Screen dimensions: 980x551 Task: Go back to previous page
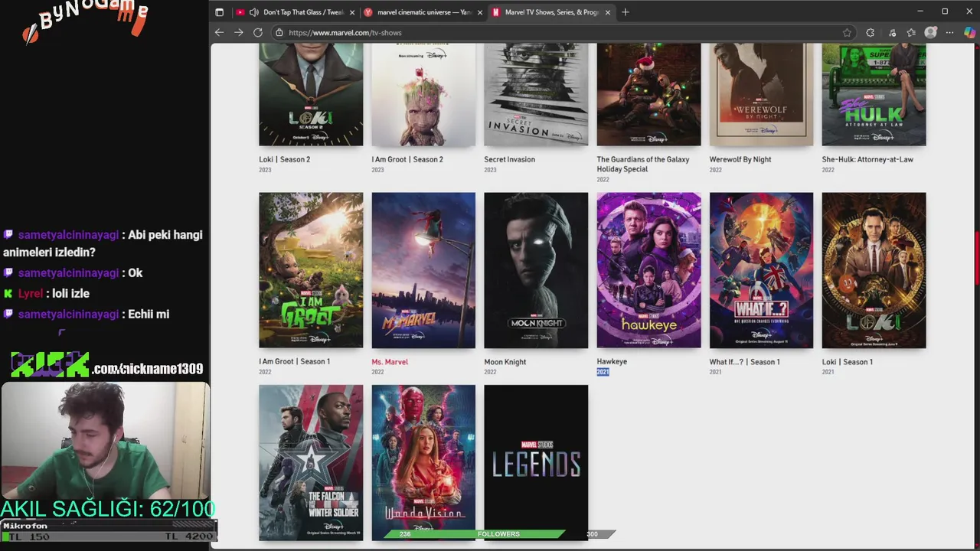(219, 32)
